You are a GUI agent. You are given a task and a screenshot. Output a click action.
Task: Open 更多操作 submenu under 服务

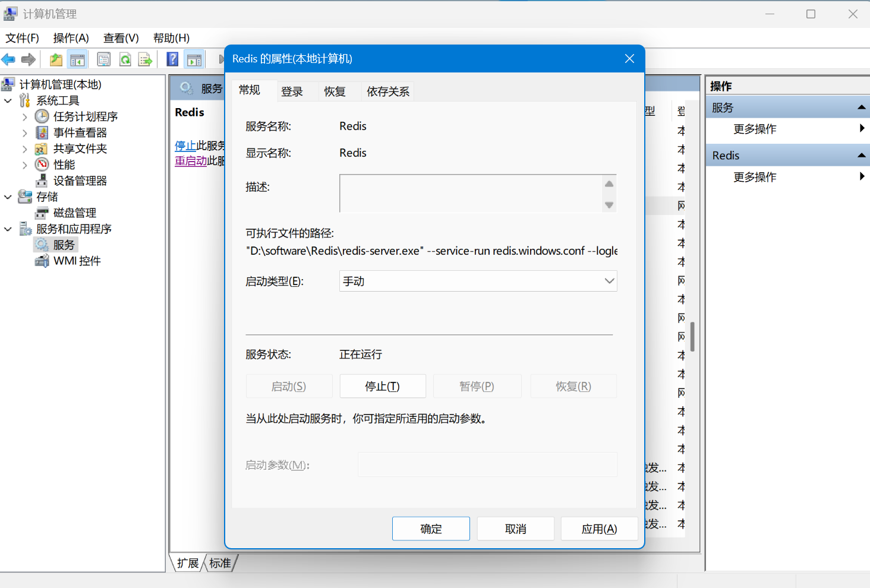tap(788, 129)
